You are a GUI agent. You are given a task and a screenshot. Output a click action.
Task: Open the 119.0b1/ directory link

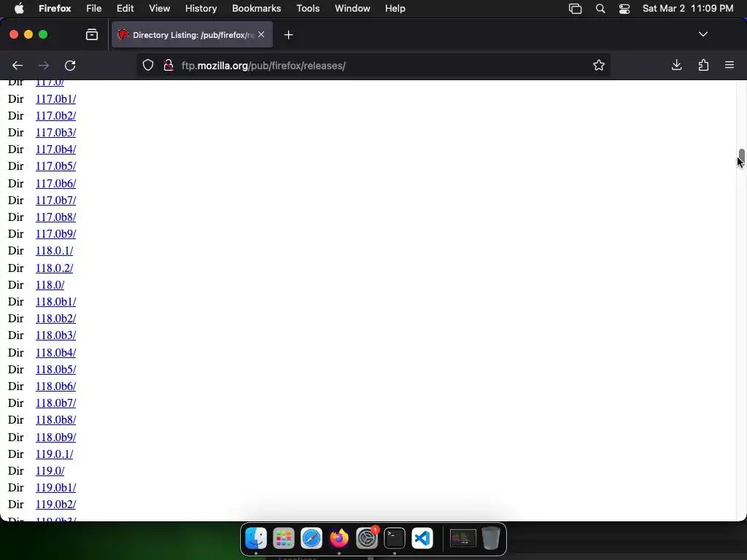coord(55,488)
